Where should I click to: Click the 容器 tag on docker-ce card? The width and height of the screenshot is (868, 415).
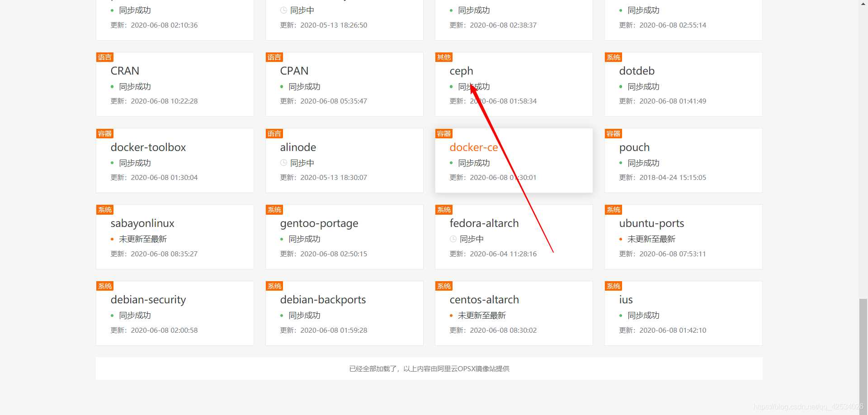point(444,134)
